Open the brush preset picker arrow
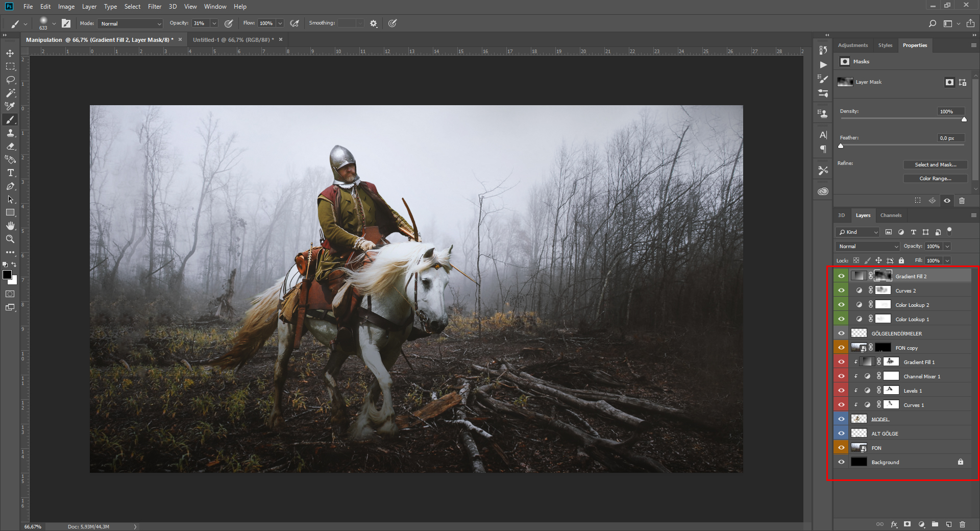The width and height of the screenshot is (980, 531). (x=54, y=23)
